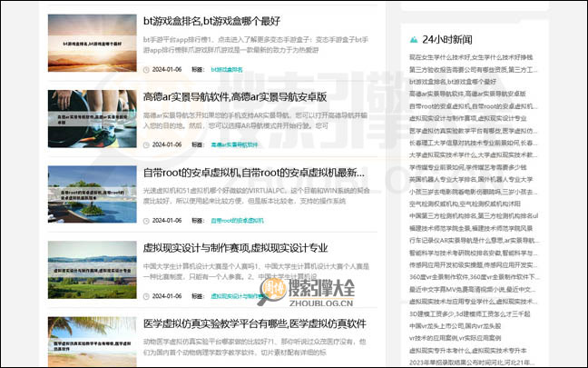Open article '医学虚拟仿真实验教学平台有哪些' headline
This screenshot has width=588, height=368.
(255, 323)
